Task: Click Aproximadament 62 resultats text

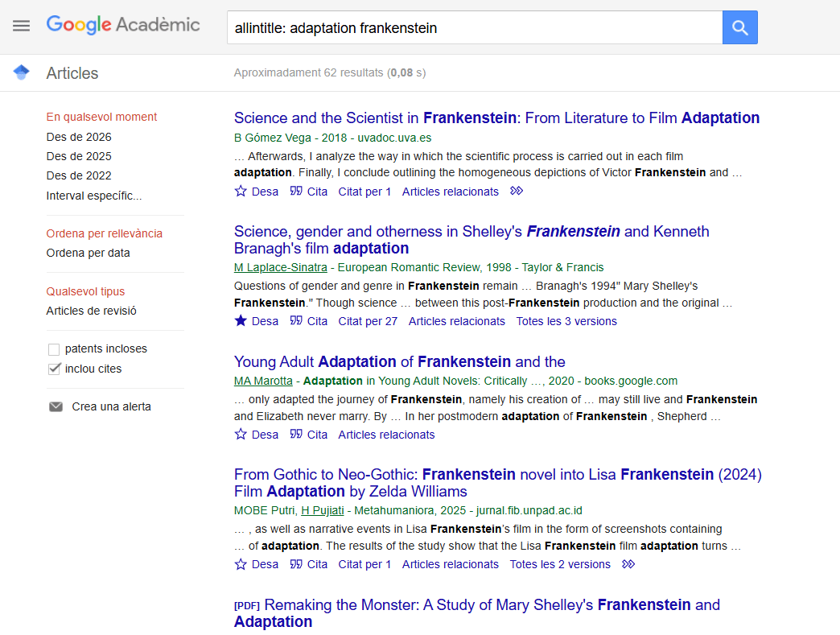Action: (330, 72)
